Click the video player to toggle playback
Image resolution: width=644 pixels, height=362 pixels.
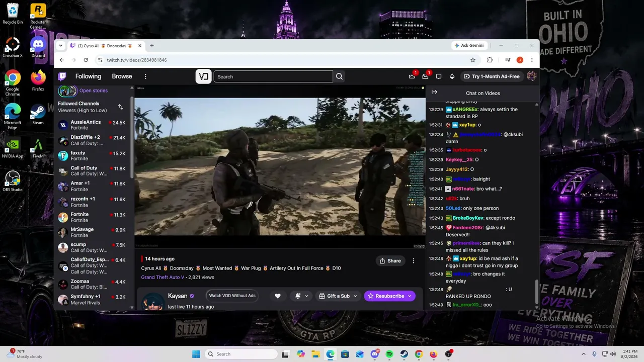tap(280, 166)
